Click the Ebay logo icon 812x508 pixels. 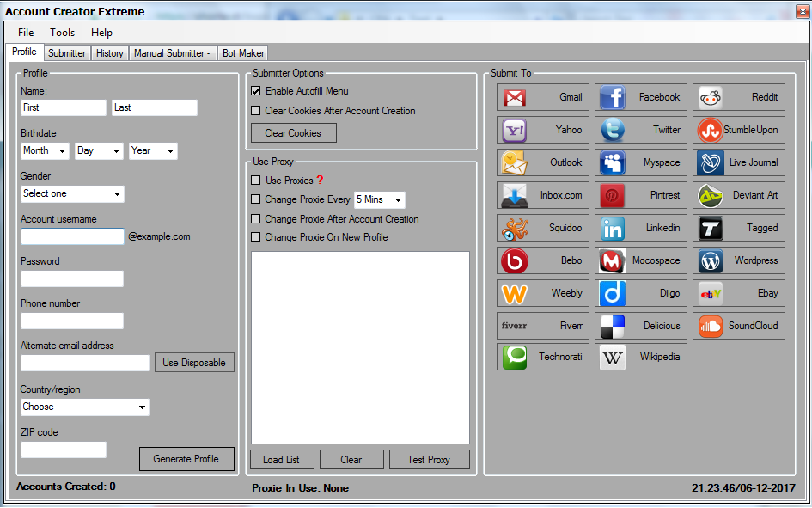pos(711,293)
